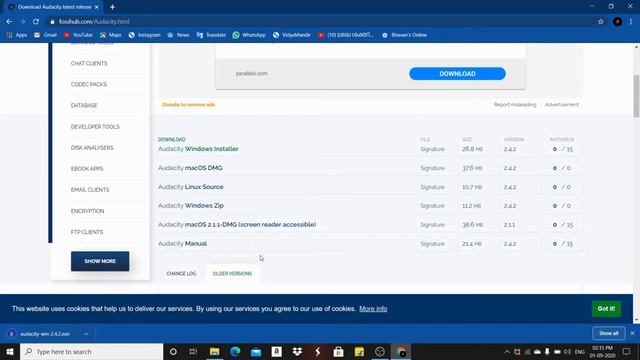Select EBOOK APPS category in sidebar
The height and width of the screenshot is (360, 640).
[87, 169]
